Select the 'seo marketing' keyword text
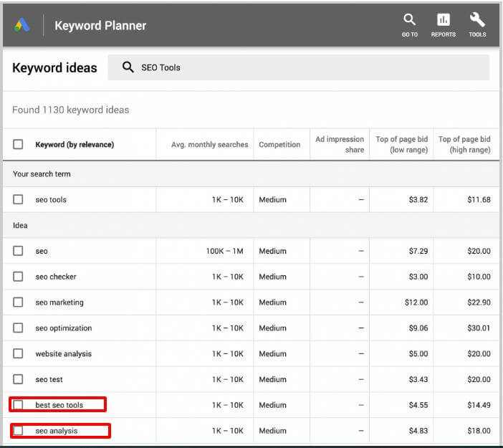 (59, 302)
